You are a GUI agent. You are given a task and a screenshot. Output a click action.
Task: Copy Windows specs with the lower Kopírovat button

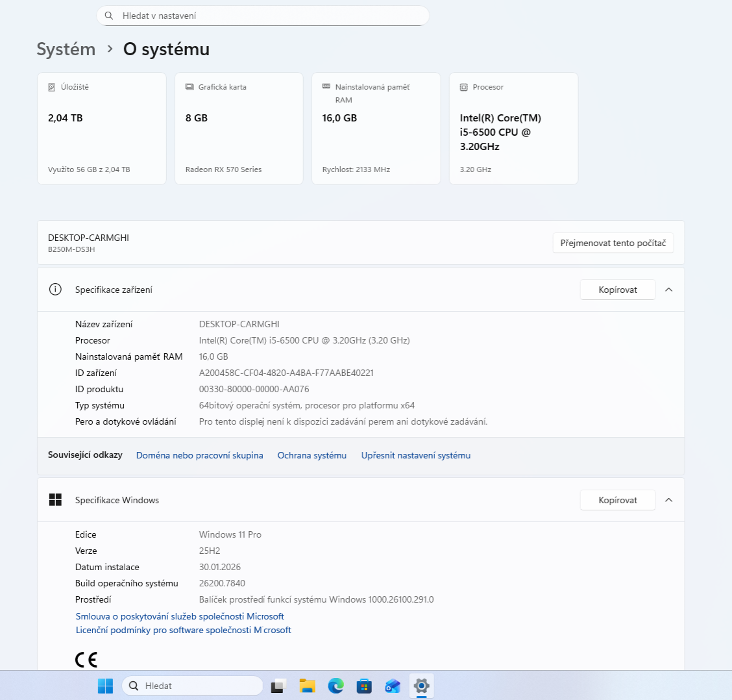pyautogui.click(x=617, y=499)
